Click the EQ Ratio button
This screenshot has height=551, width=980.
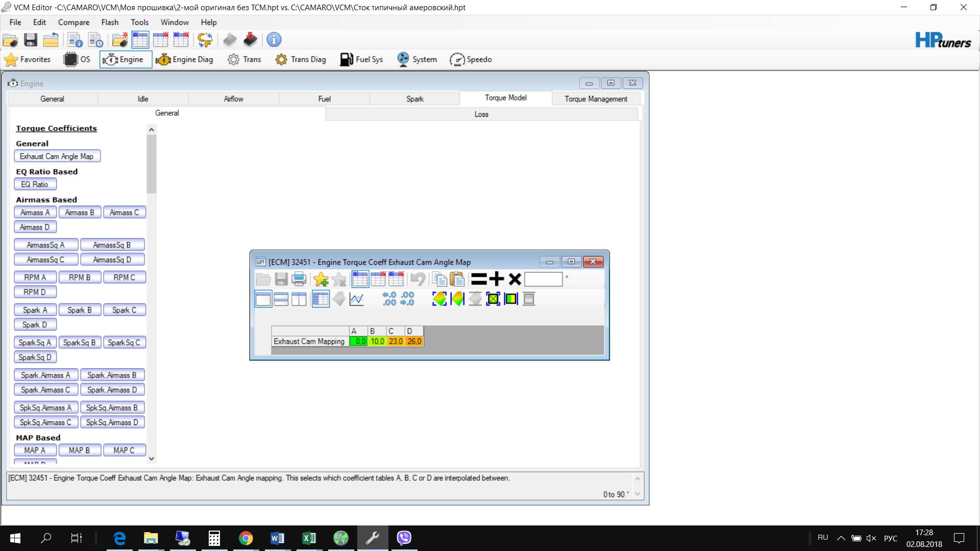[x=35, y=185]
